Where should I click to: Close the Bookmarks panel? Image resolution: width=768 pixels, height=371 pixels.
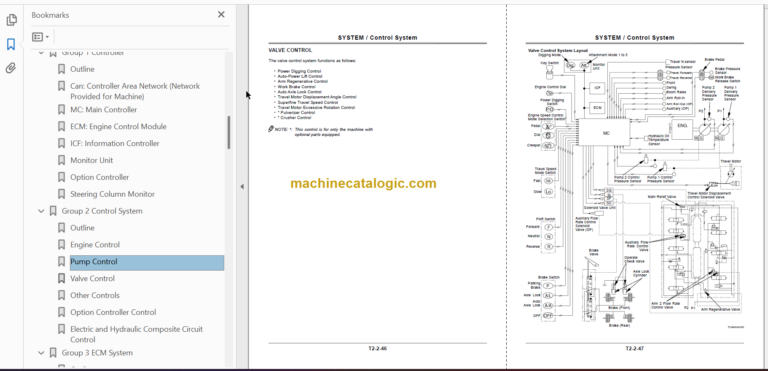click(221, 15)
